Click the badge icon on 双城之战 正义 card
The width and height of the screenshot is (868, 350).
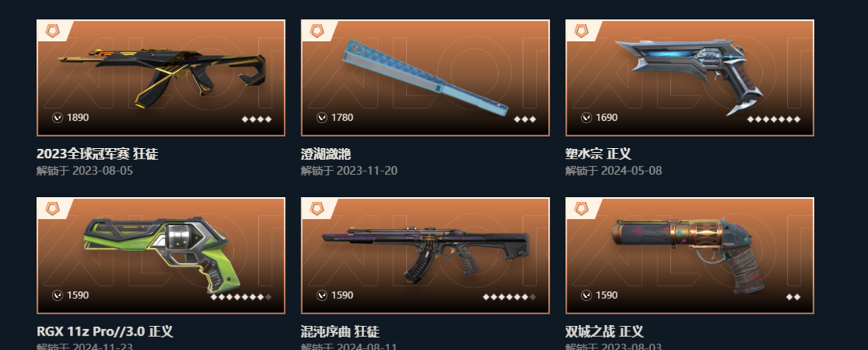tap(581, 208)
